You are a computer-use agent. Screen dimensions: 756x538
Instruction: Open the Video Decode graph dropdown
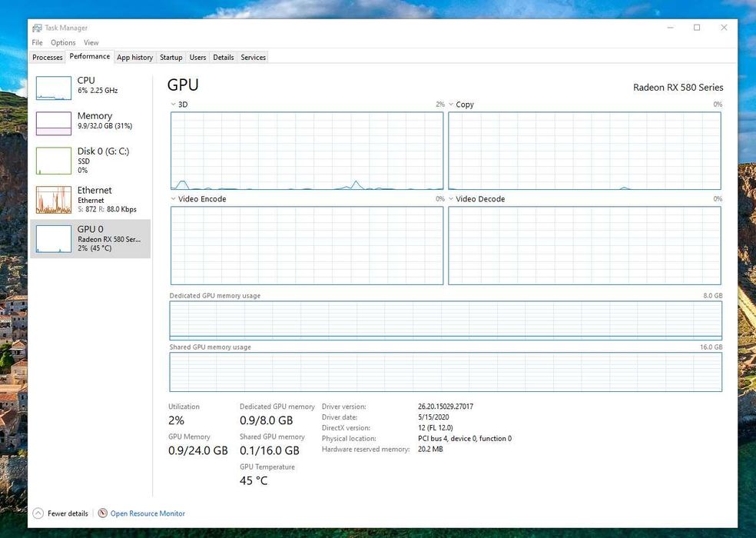[451, 199]
